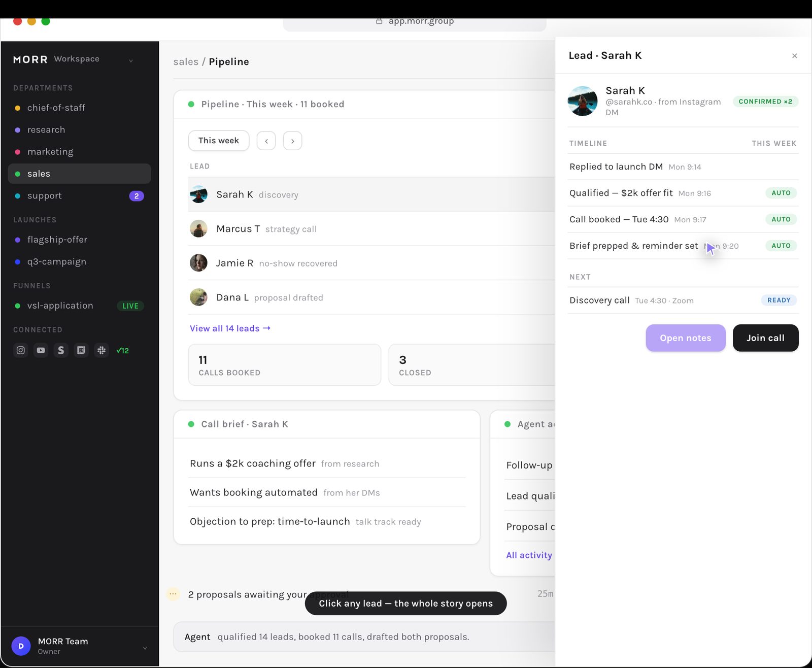Close the Lead Sarah K panel
Screen dimensions: 812x668
pos(795,56)
